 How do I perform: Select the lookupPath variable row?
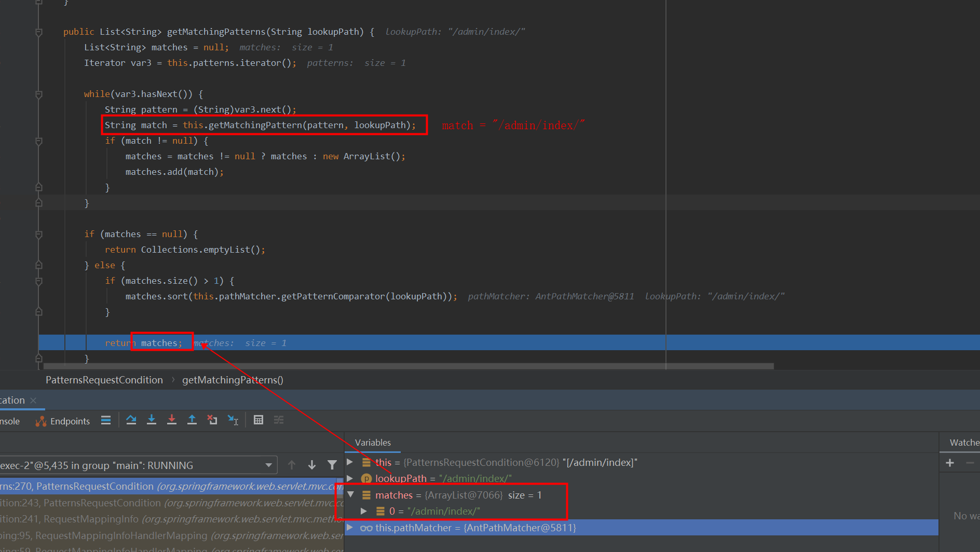pyautogui.click(x=642, y=478)
